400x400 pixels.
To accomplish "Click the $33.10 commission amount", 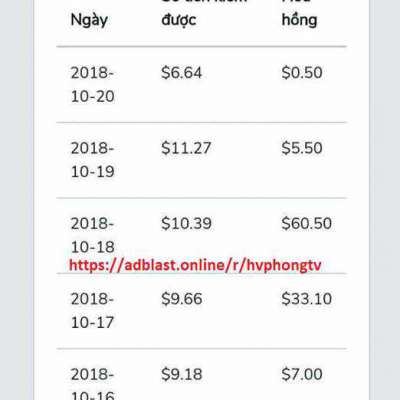I will point(307,299).
